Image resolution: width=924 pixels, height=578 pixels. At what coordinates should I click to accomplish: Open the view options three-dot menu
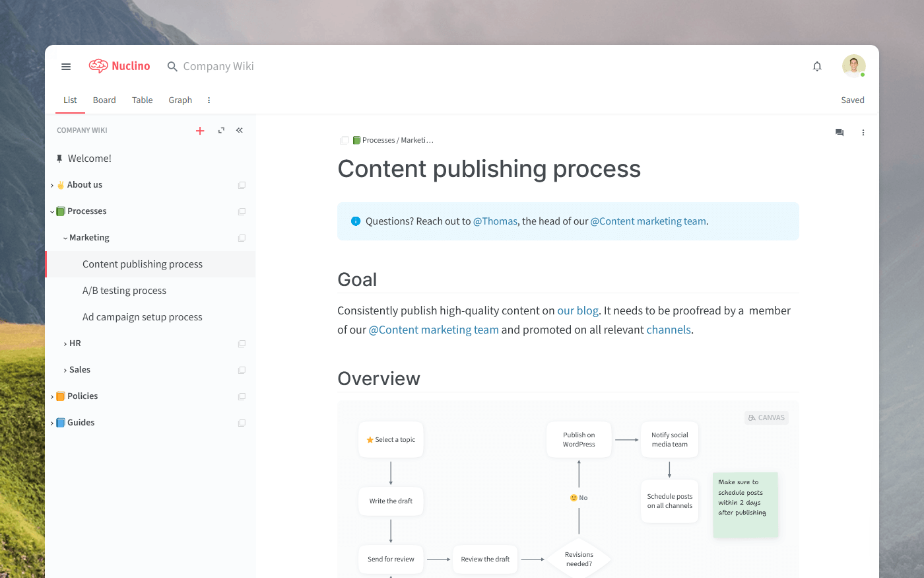tap(209, 100)
